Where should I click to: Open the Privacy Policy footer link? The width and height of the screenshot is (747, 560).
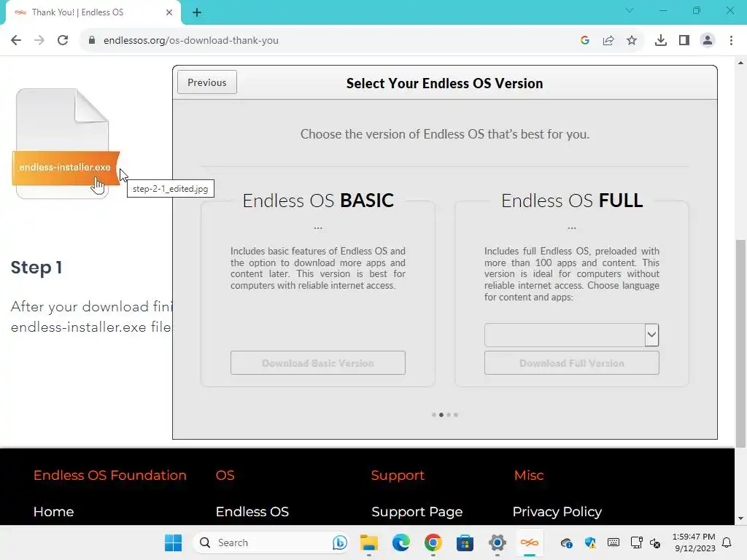click(557, 511)
